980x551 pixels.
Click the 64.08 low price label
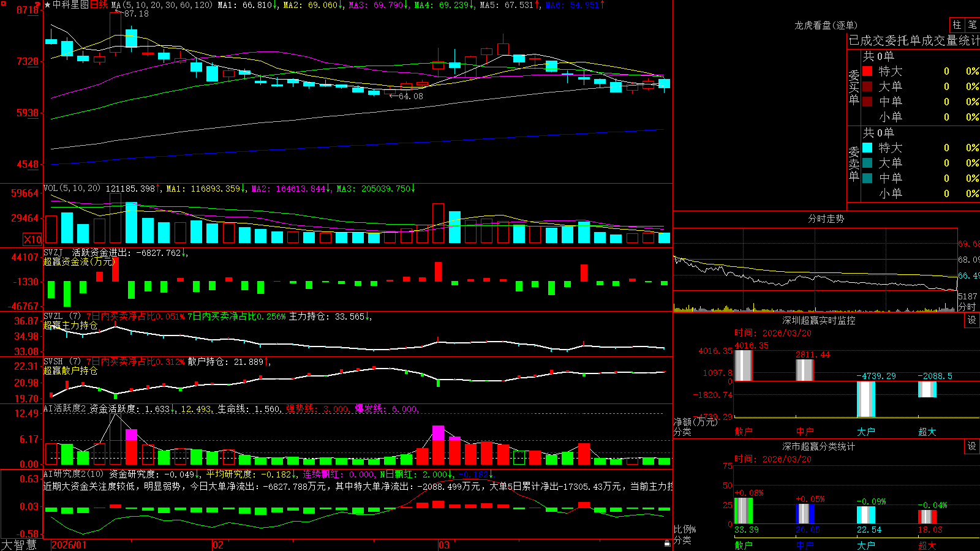click(x=410, y=96)
